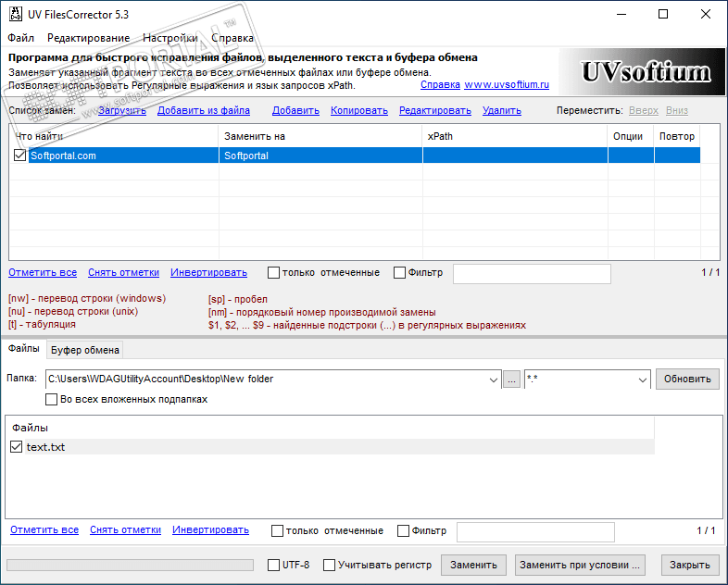Switch to the Буфер обмена tab
The width and height of the screenshot is (728, 585).
(x=85, y=350)
